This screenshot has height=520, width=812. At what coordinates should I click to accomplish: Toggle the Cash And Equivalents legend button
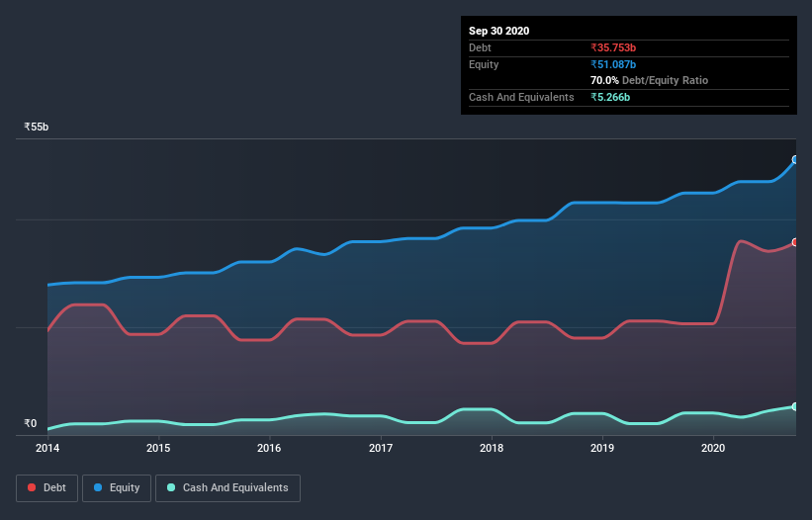227,488
